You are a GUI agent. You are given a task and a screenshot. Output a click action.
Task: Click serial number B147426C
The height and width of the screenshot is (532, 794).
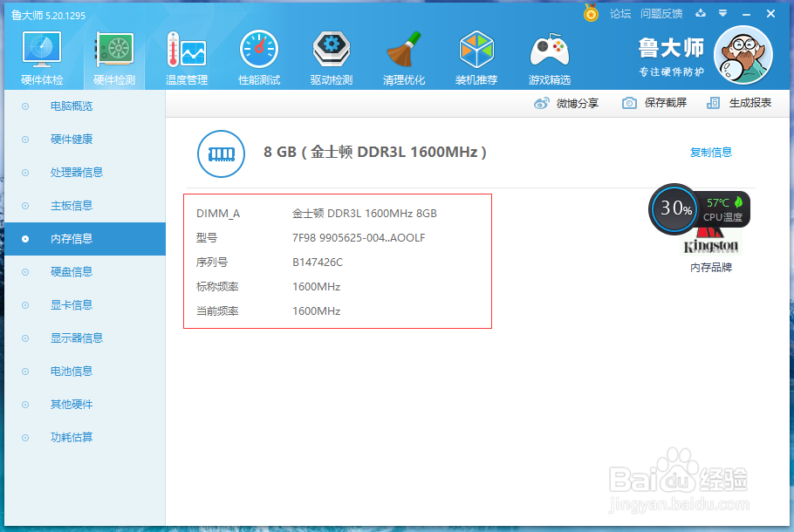point(318,263)
